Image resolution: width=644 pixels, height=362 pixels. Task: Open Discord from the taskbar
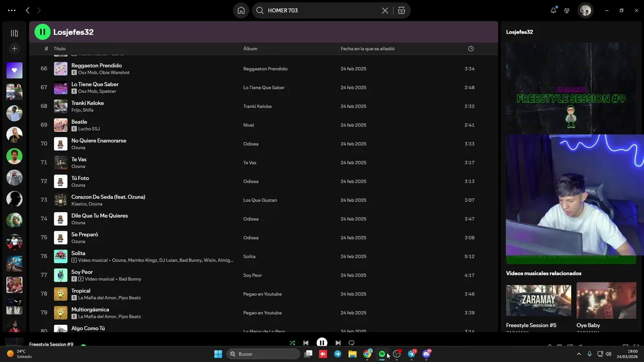427,354
